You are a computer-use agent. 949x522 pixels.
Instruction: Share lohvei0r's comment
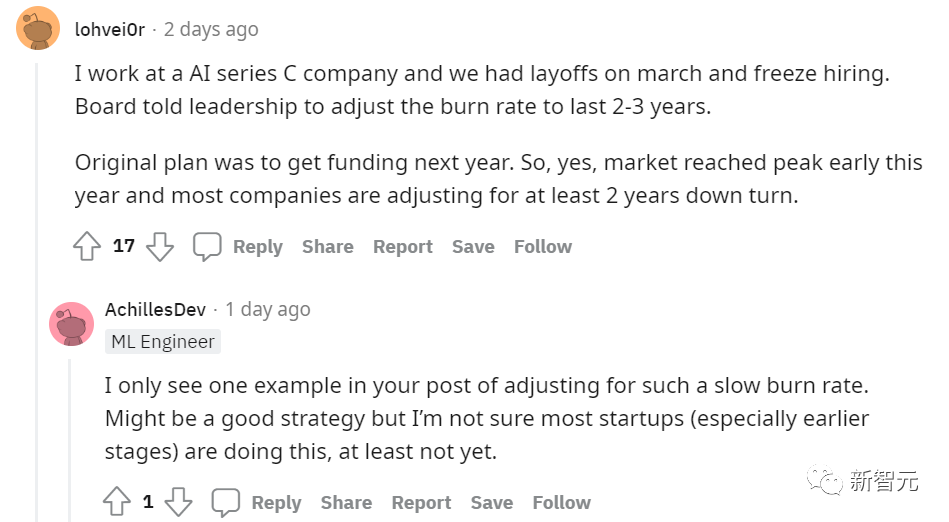[x=328, y=246]
